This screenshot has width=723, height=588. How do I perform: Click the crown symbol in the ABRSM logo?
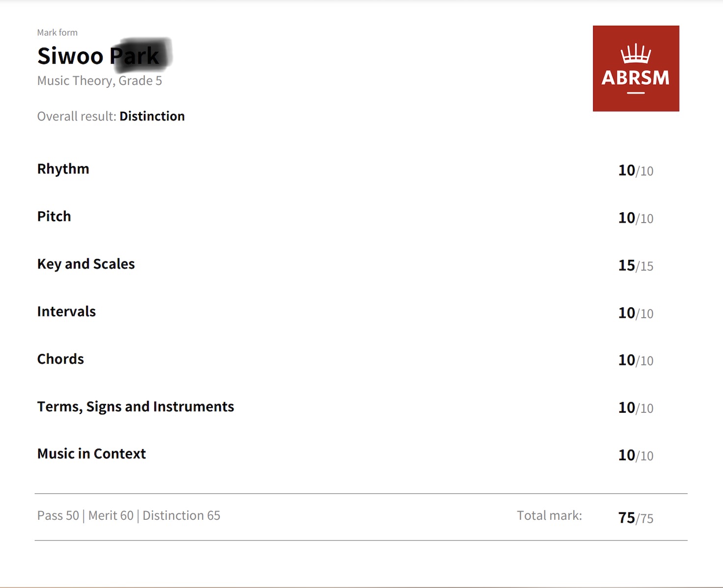(636, 53)
